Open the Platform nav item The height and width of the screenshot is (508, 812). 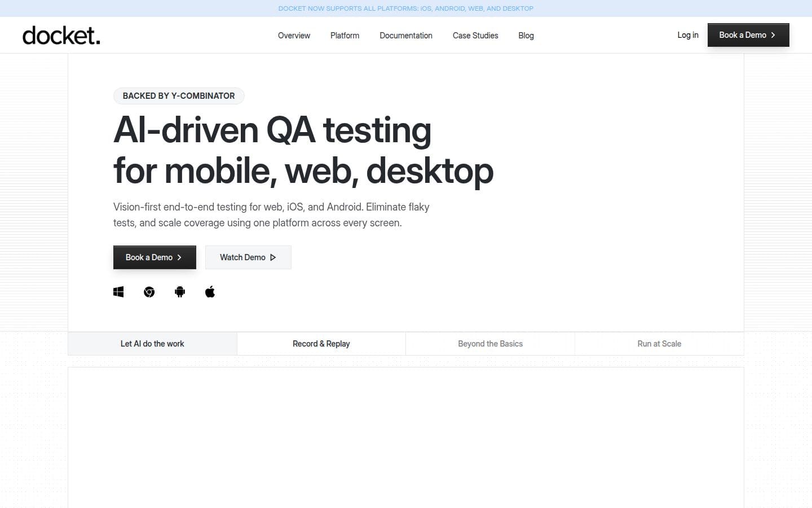click(x=345, y=36)
